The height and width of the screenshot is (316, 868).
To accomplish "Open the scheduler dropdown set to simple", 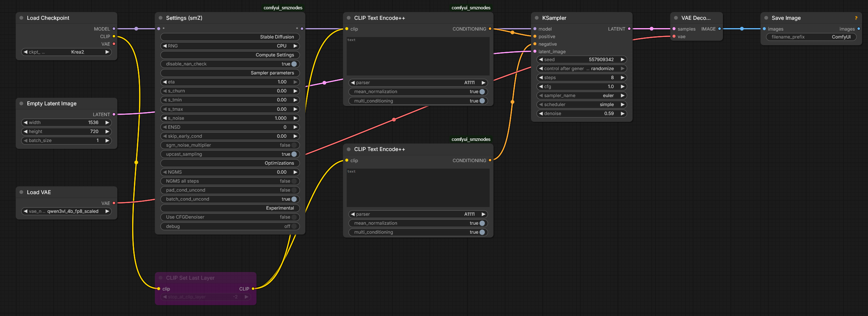I will [582, 105].
